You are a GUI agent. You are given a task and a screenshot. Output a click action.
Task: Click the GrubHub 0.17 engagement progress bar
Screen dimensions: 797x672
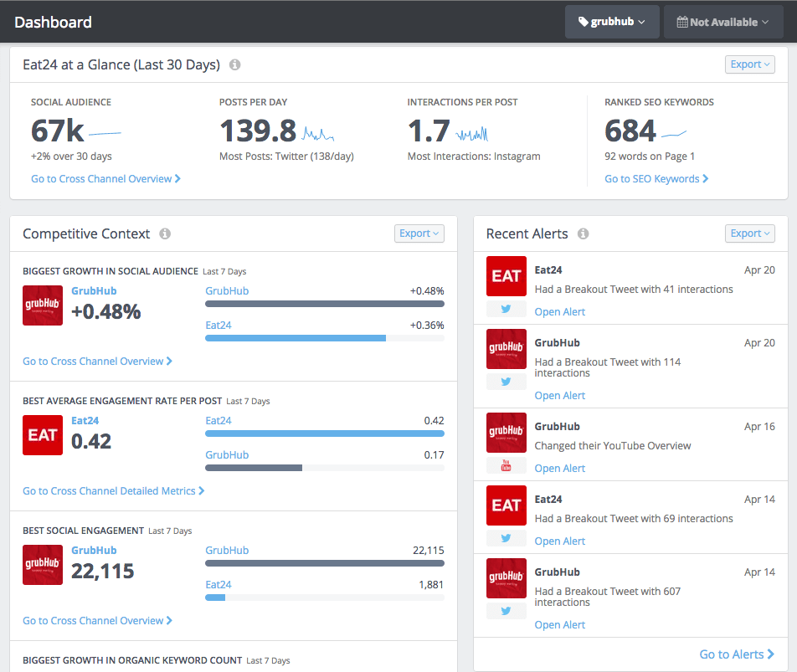(325, 468)
